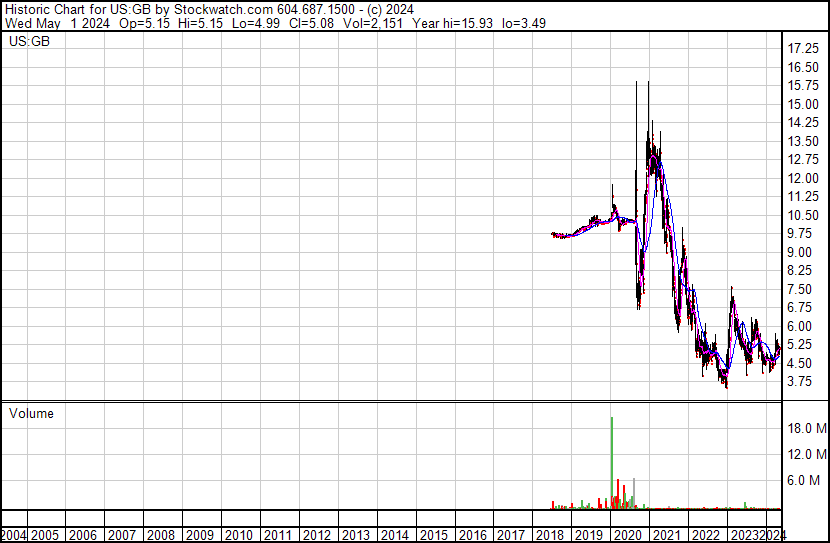
Task: Click the 2007 year label on time axis
Action: (122, 535)
